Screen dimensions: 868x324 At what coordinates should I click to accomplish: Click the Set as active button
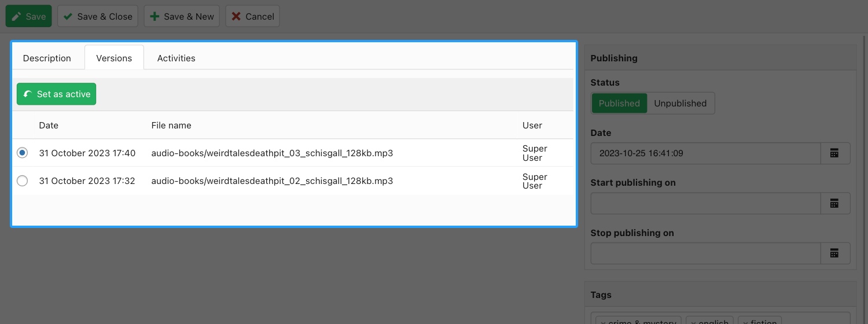57,94
